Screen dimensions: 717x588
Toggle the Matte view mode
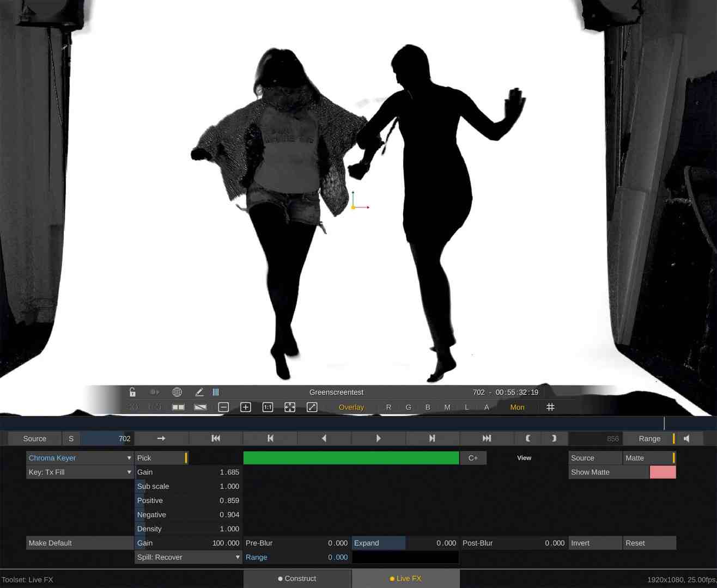pos(648,458)
